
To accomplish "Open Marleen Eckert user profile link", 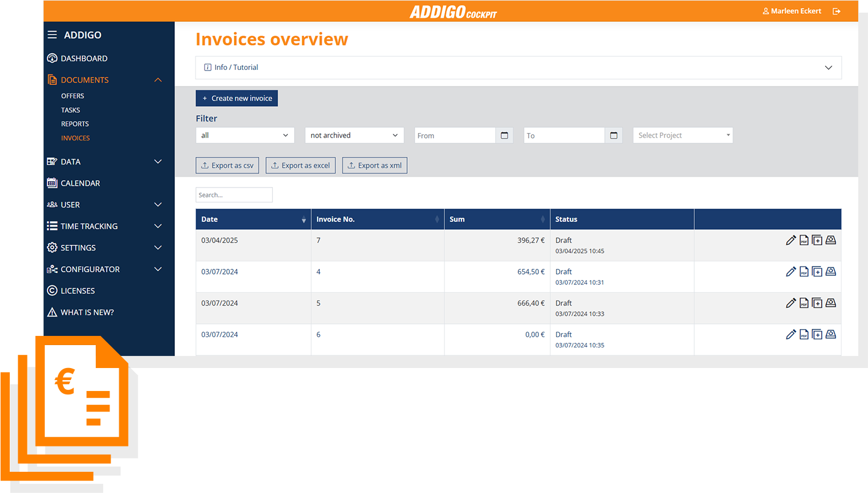I will point(792,11).
